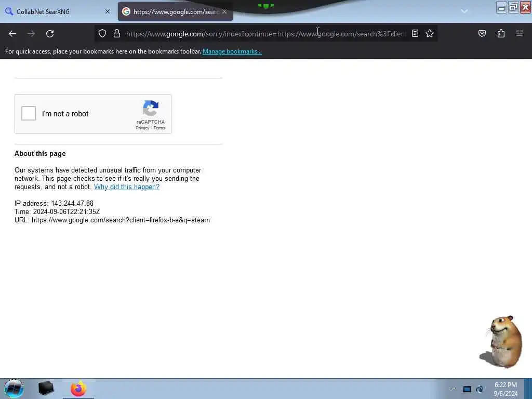
Task: Click the forward navigation arrow
Action: (31, 34)
